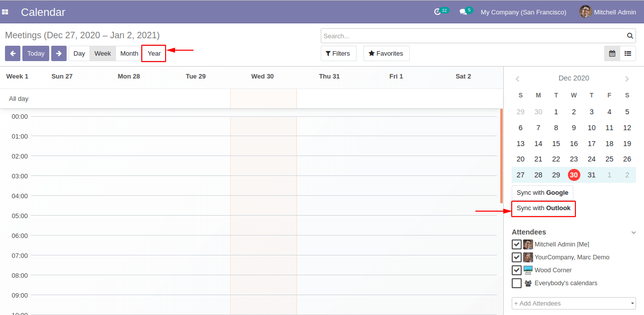
Task: Click Sync with Outlook button
Action: 544,209
